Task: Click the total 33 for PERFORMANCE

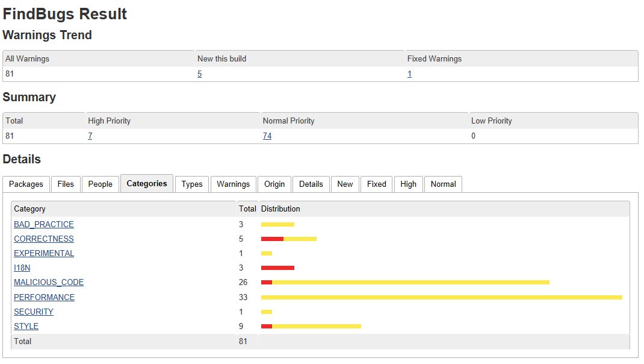Action: (243, 297)
